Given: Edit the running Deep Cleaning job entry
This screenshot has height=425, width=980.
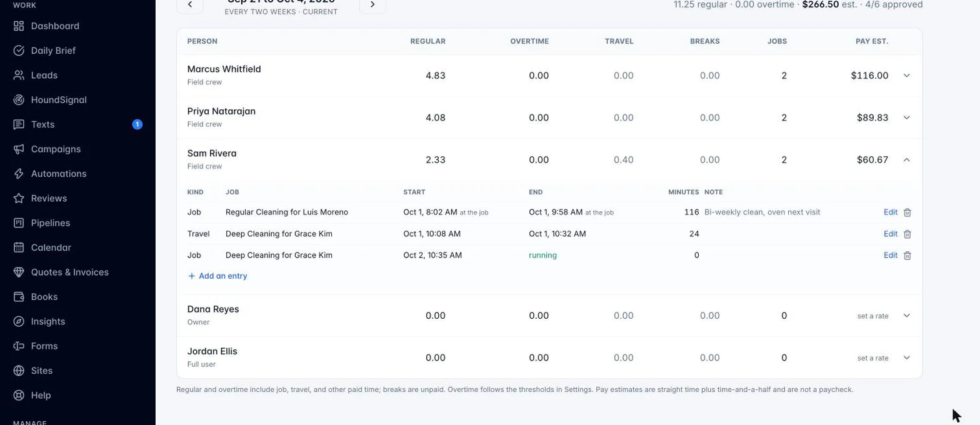Looking at the screenshot, I should (x=891, y=256).
